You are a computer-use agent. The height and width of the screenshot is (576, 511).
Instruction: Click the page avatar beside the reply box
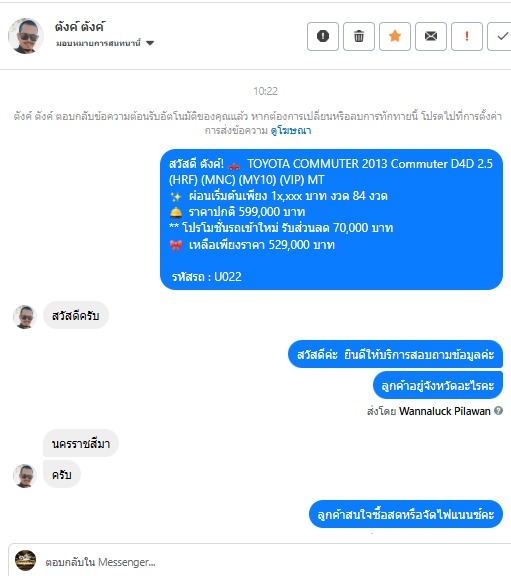pos(25,561)
